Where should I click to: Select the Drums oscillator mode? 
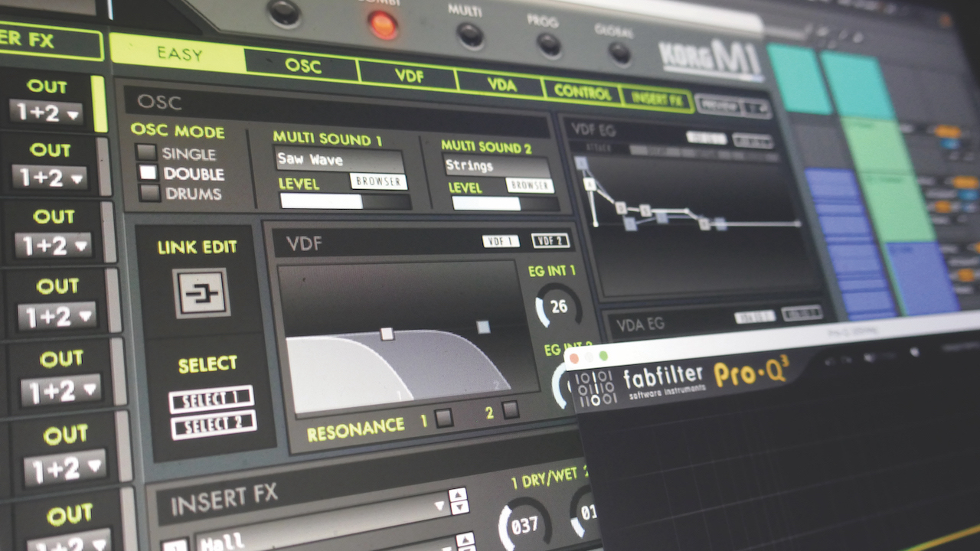[149, 193]
